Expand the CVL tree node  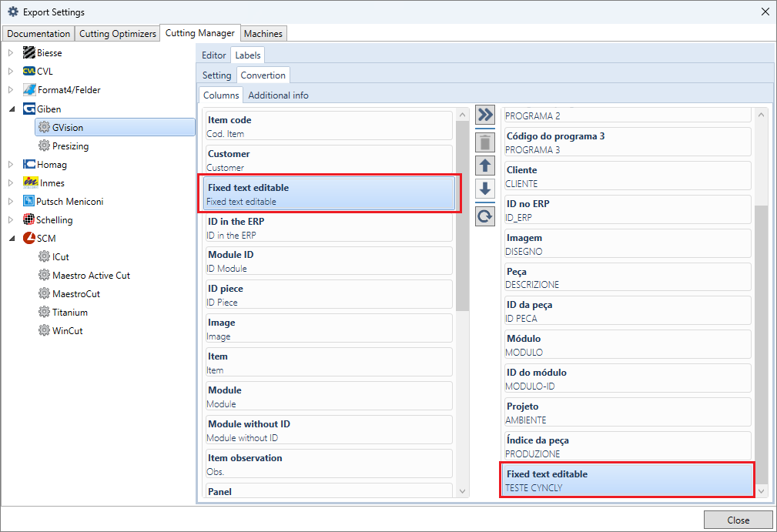[11, 71]
